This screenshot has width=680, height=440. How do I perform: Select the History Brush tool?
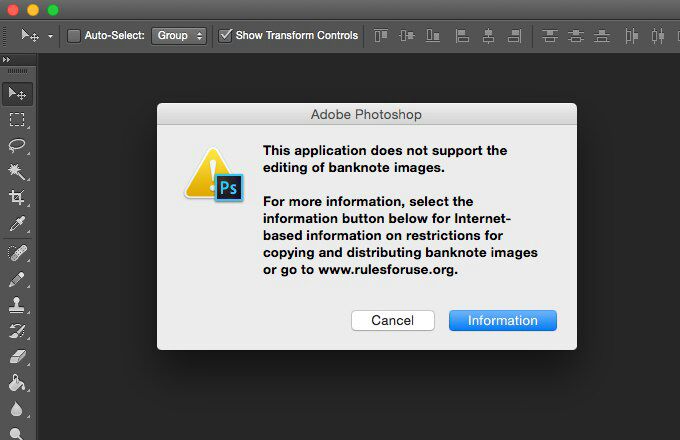tap(17, 331)
